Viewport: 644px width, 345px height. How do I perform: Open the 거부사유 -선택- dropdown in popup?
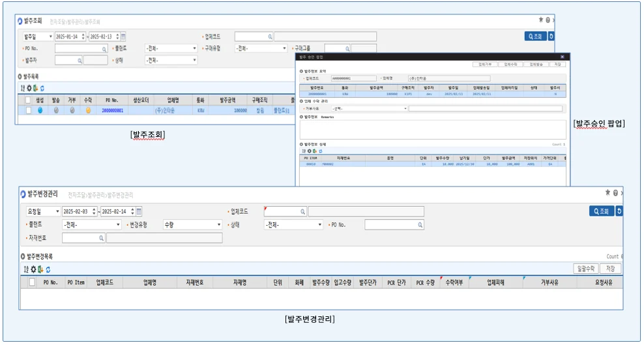369,109
